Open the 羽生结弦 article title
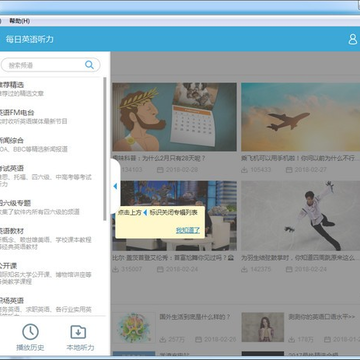Screen dimensions: 360x360 [300, 258]
